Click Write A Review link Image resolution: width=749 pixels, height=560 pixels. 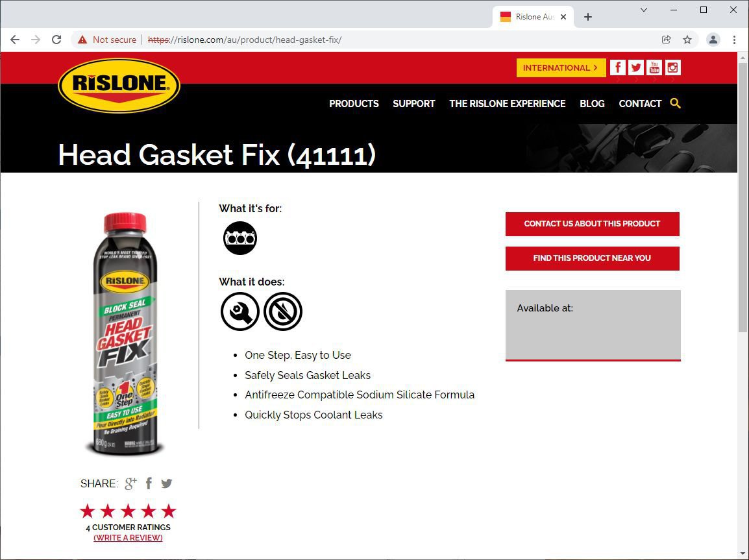(x=128, y=537)
